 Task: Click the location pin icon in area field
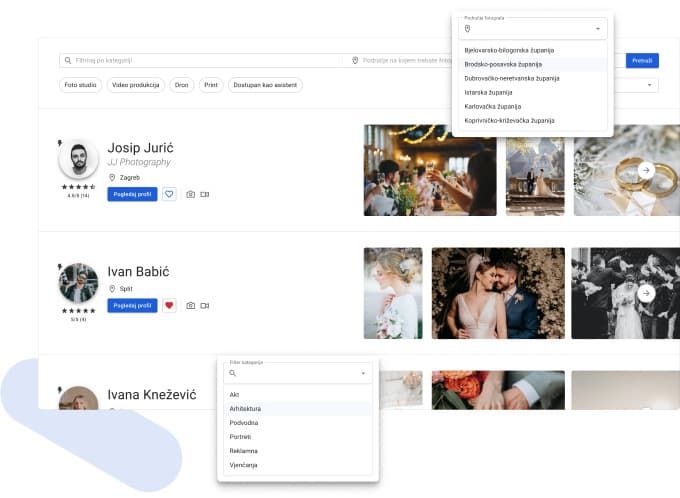point(355,60)
